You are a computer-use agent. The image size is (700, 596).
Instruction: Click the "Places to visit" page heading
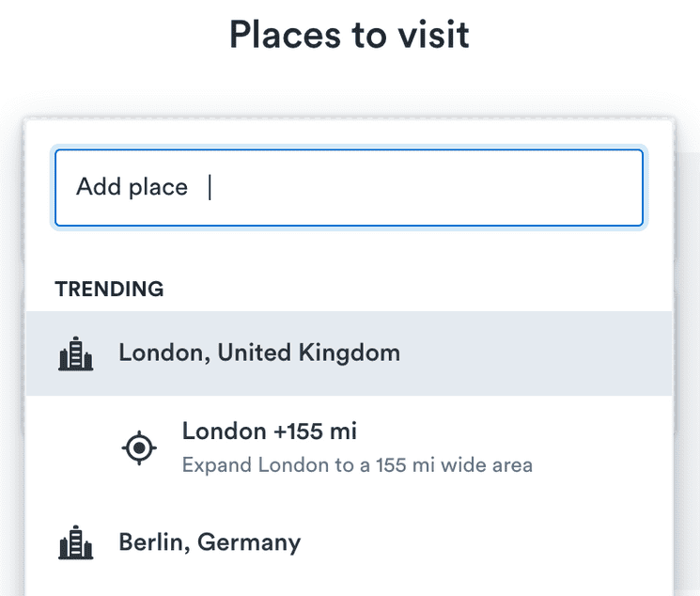coord(350,36)
